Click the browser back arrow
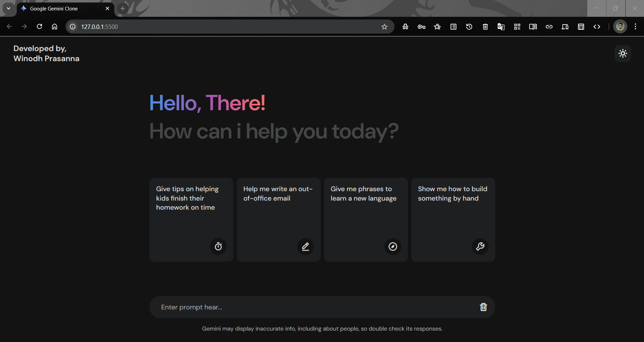The width and height of the screenshot is (644, 342). pos(9,27)
